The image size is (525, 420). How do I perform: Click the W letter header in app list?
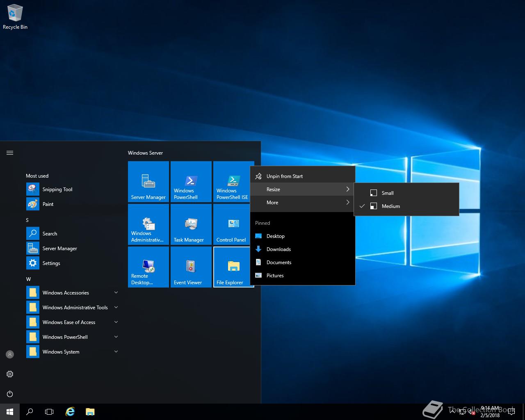28,279
